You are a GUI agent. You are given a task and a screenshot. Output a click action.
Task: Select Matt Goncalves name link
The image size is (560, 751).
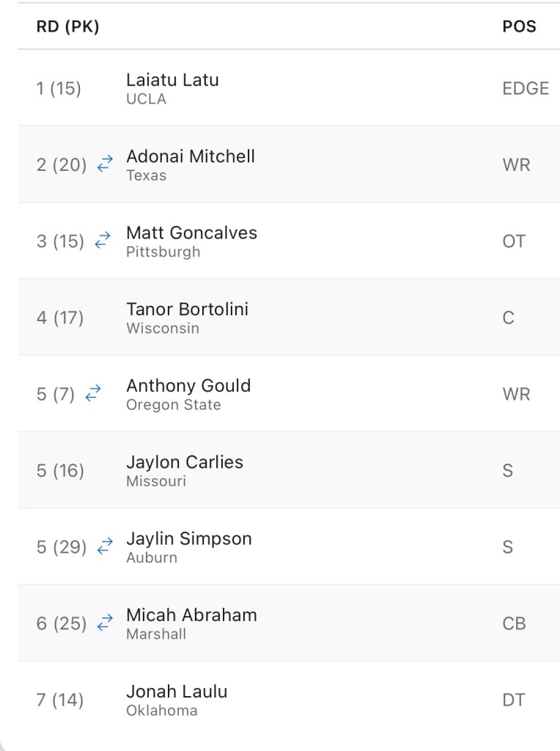pos(191,232)
